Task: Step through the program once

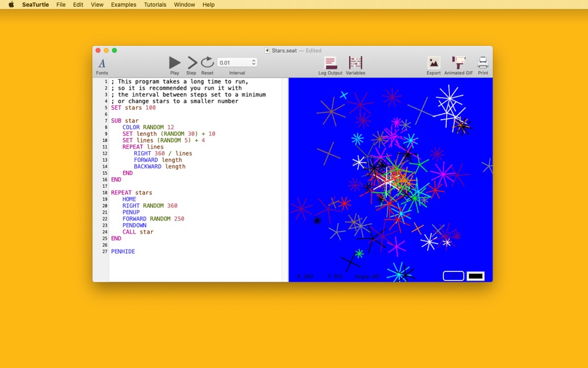Action: coord(191,66)
